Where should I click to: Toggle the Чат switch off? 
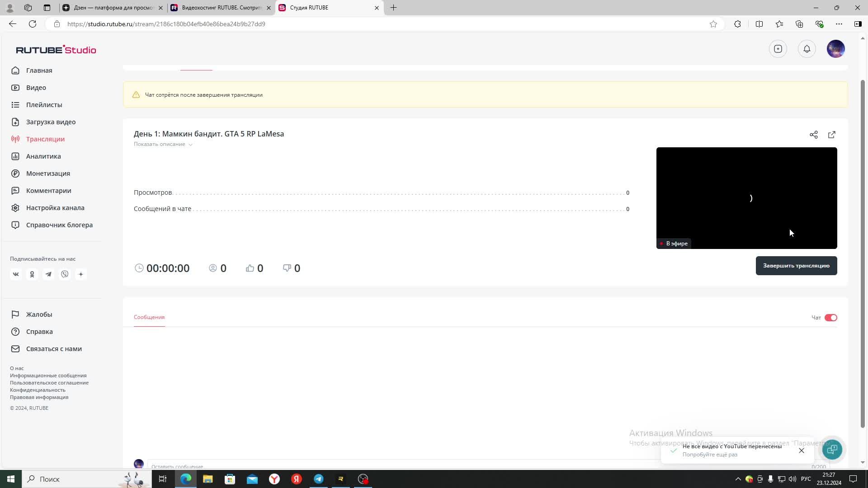coord(830,318)
